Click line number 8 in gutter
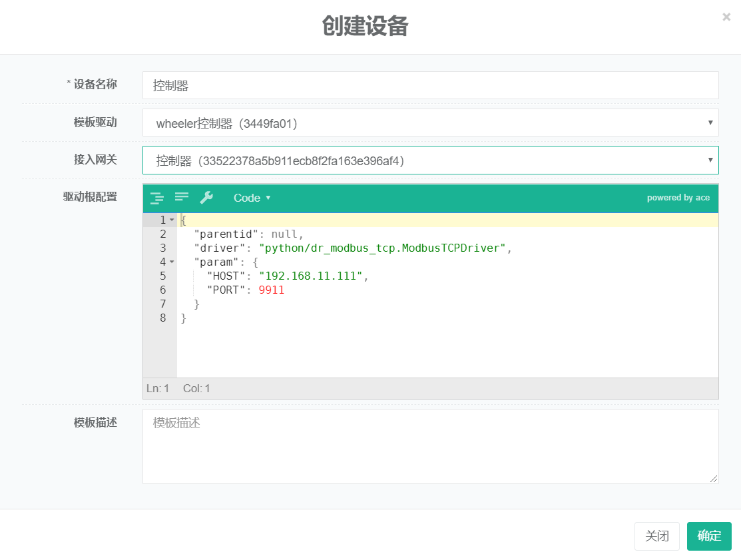The width and height of the screenshot is (741, 560). pos(163,318)
